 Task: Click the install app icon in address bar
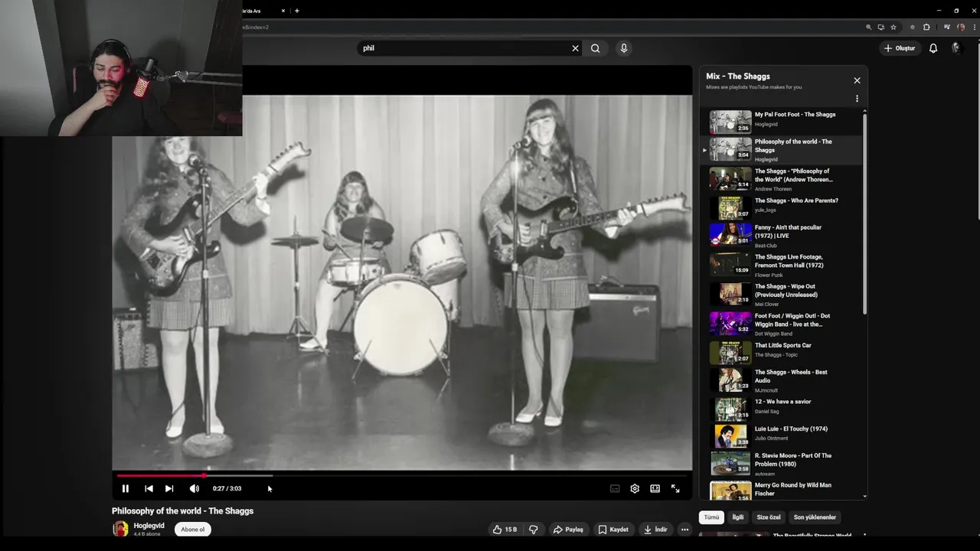click(x=880, y=27)
